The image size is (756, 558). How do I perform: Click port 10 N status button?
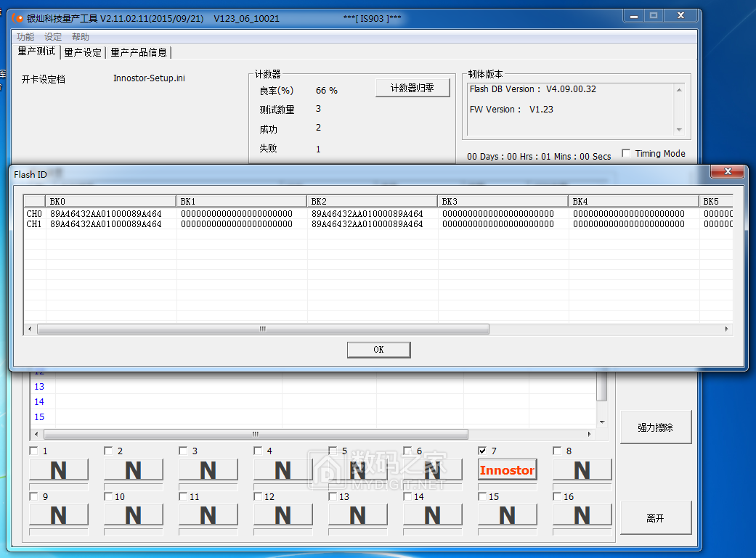click(x=133, y=515)
